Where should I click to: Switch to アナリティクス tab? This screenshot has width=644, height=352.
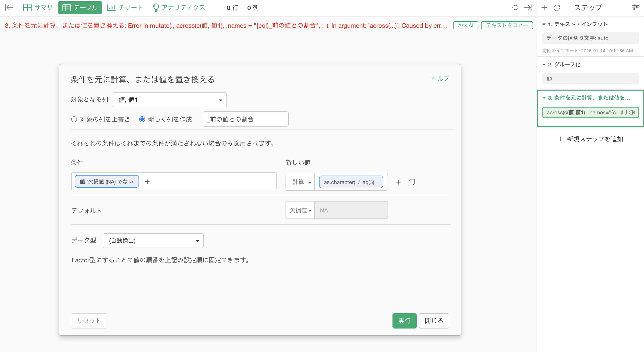tap(179, 8)
